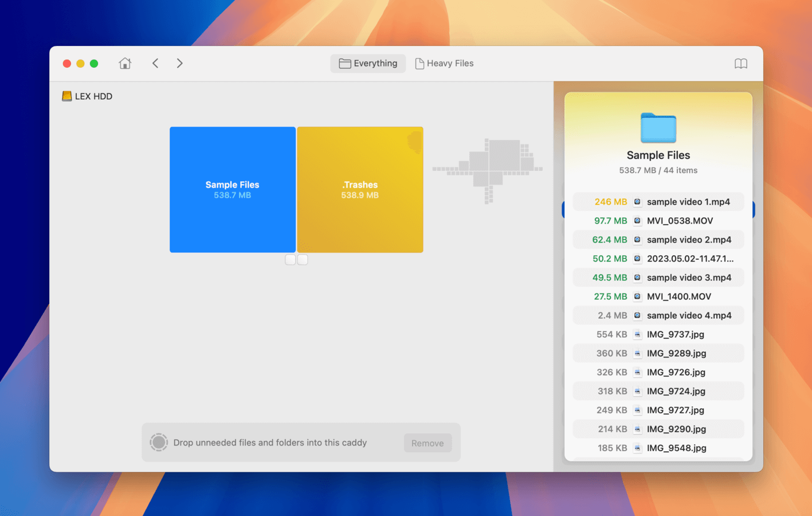Switch to Everything tab

click(368, 64)
